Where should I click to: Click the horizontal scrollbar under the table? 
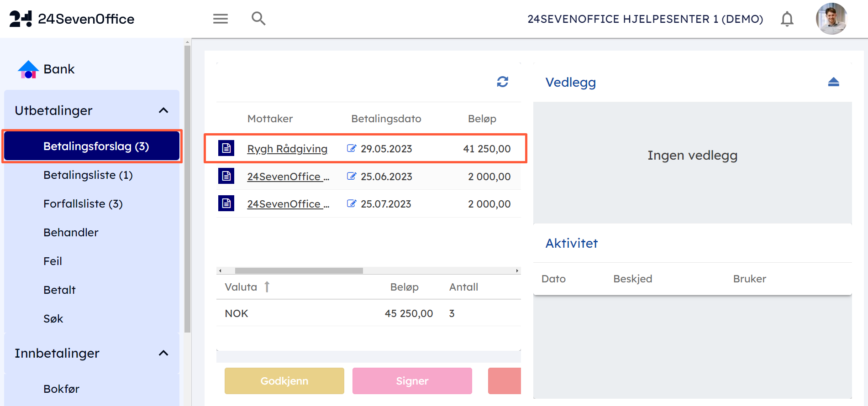299,271
